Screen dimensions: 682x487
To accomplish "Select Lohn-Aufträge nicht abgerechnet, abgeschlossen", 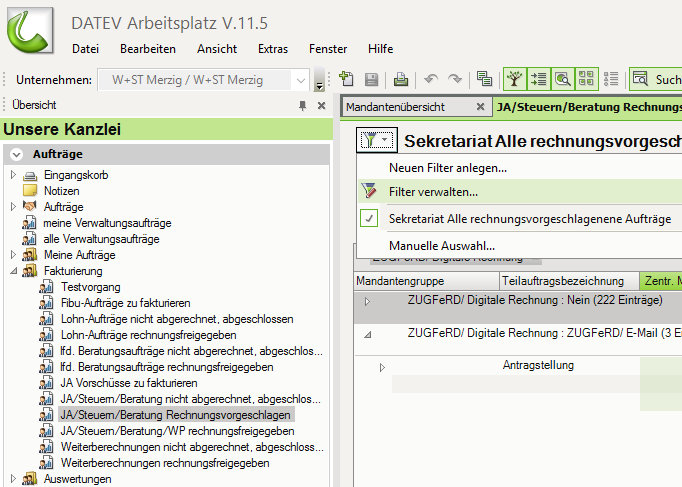I will pos(177,319).
